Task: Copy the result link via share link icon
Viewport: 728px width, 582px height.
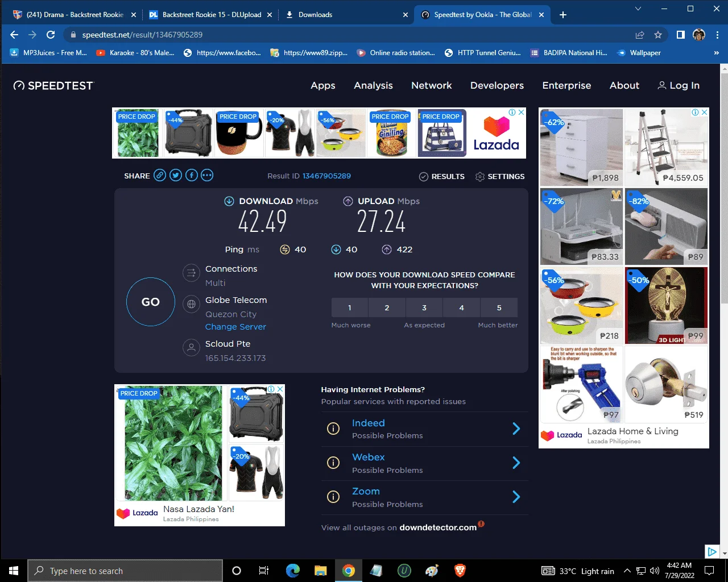Action: point(160,176)
